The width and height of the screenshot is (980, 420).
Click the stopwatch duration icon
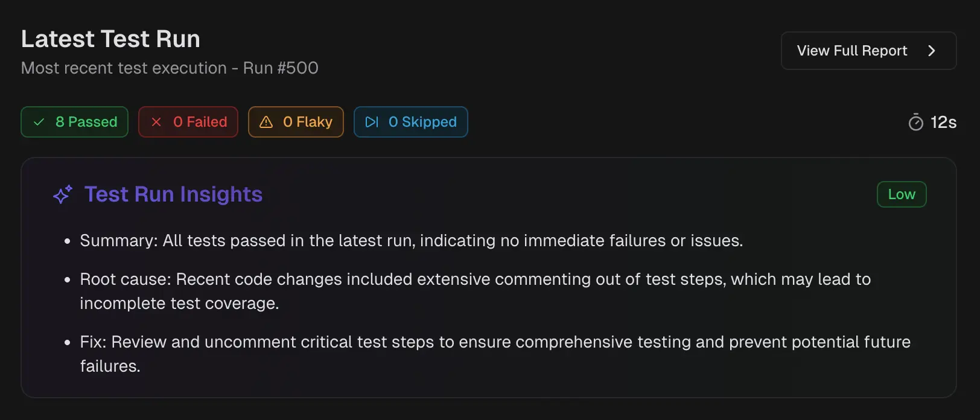[x=915, y=122]
